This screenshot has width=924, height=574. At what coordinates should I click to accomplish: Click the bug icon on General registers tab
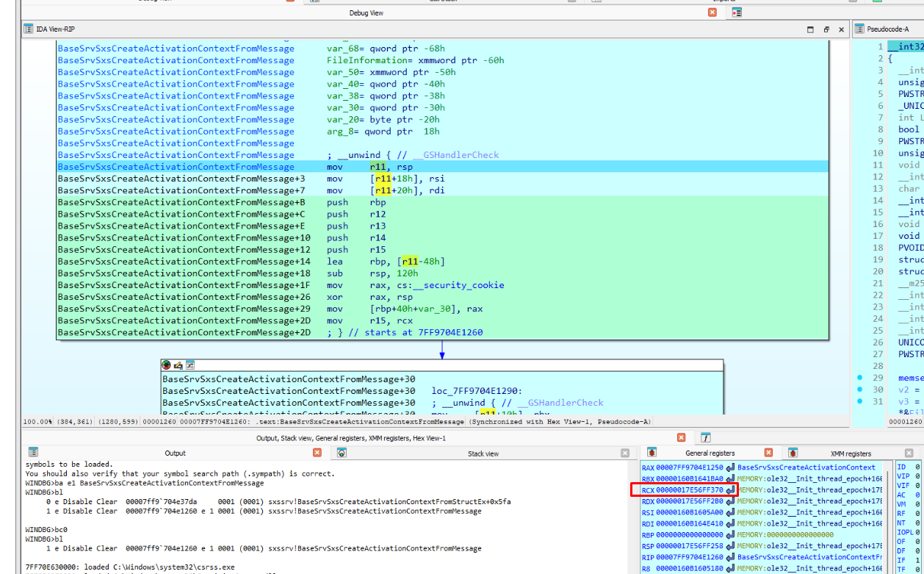pyautogui.click(x=651, y=453)
